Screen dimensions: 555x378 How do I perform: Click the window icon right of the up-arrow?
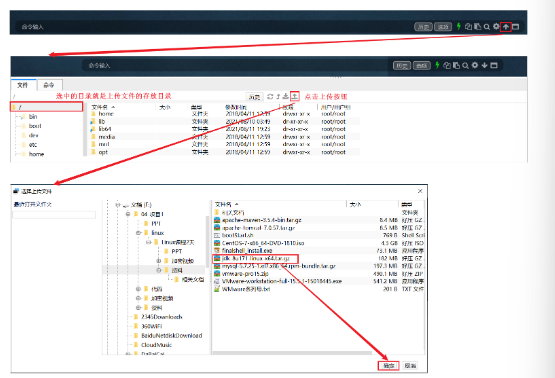[515, 27]
